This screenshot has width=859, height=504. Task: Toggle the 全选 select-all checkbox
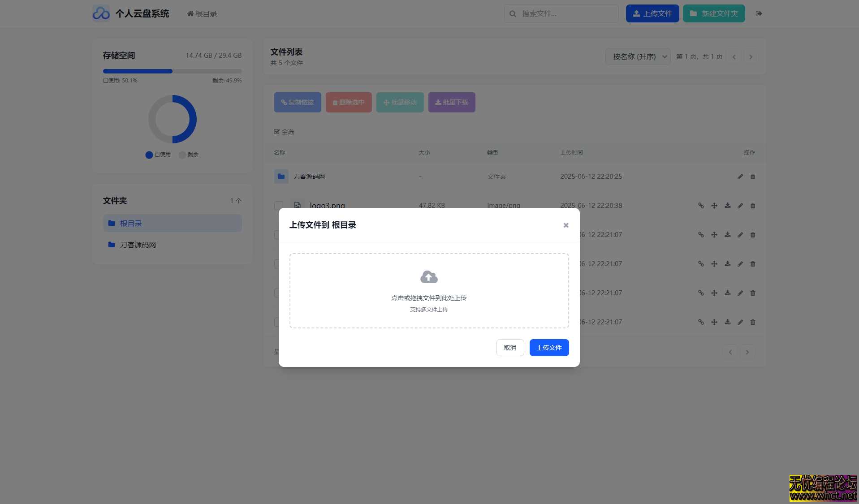pyautogui.click(x=277, y=131)
